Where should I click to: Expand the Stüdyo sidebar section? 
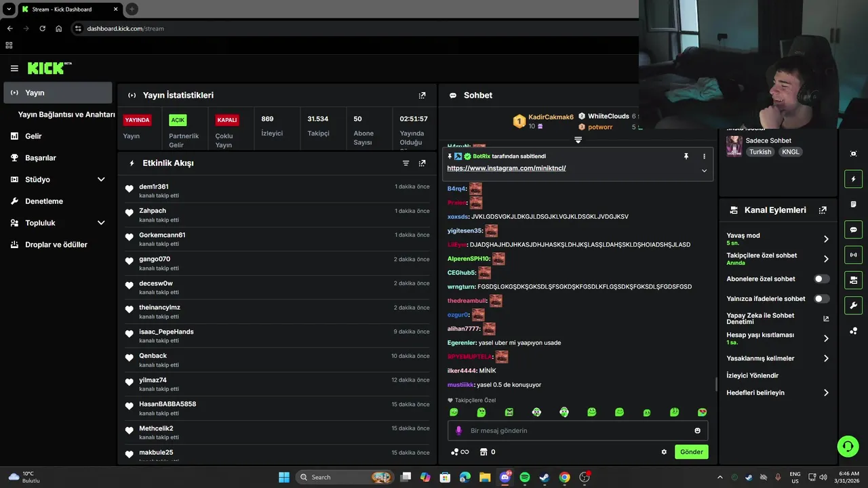pyautogui.click(x=101, y=180)
